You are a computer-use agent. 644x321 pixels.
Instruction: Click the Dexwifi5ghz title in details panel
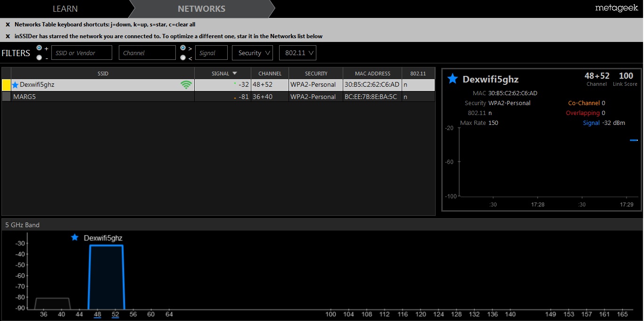point(490,79)
